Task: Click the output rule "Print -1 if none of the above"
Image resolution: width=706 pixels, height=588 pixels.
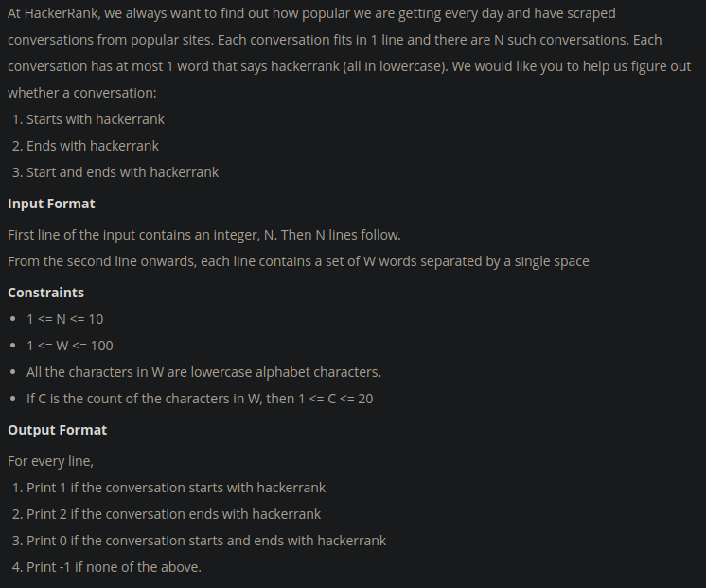Action: (x=114, y=567)
